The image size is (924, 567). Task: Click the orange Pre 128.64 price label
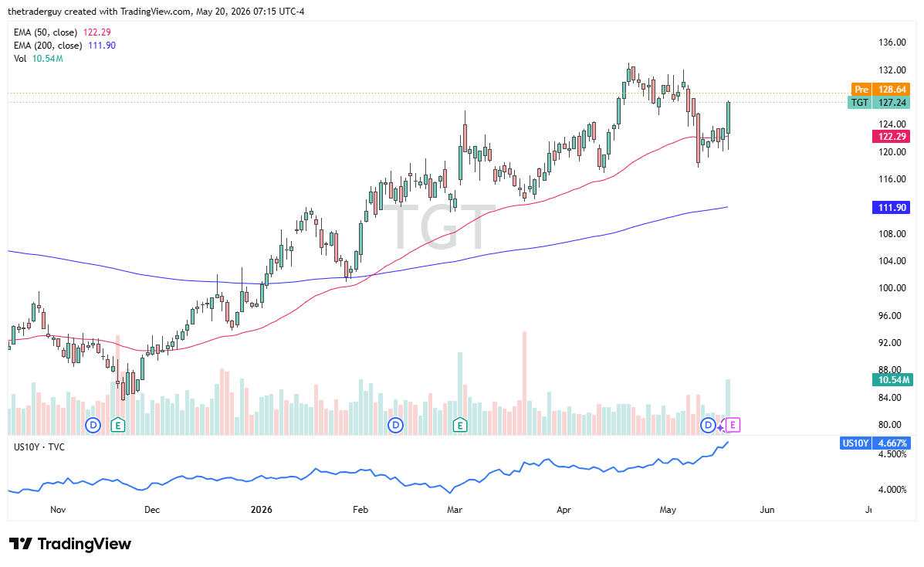click(x=881, y=90)
